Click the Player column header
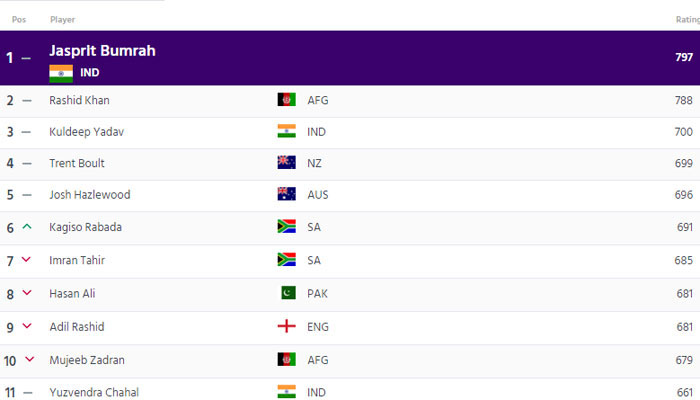700x400 pixels. [62, 19]
